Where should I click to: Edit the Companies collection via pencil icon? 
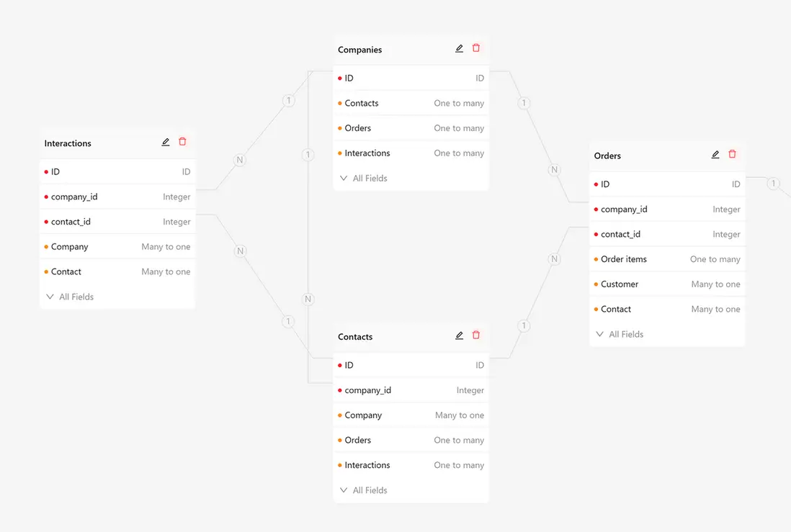point(459,48)
